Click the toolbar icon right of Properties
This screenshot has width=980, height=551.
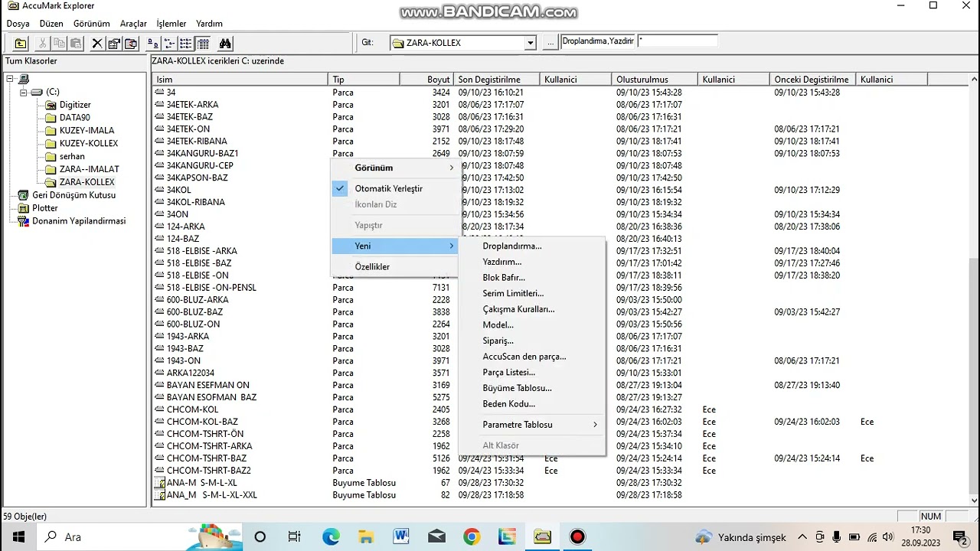(130, 43)
